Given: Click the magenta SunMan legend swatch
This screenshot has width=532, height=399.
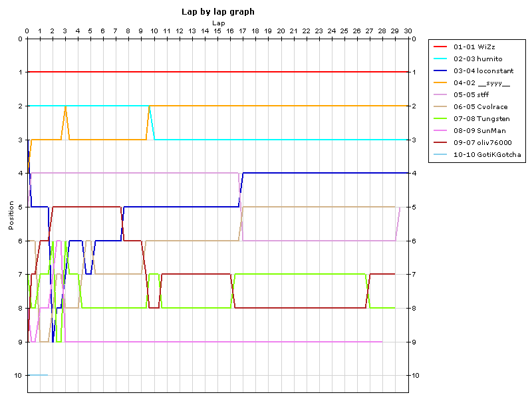Looking at the screenshot, I should 440,130.
